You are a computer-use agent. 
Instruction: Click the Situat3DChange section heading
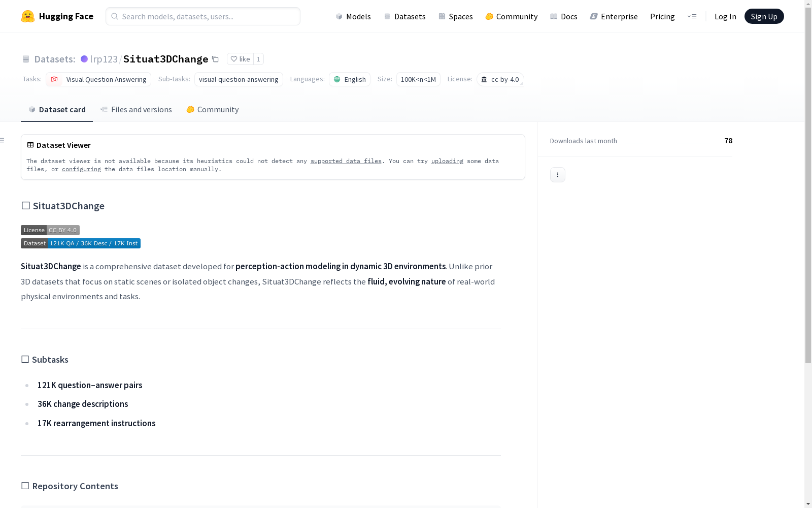(63, 206)
